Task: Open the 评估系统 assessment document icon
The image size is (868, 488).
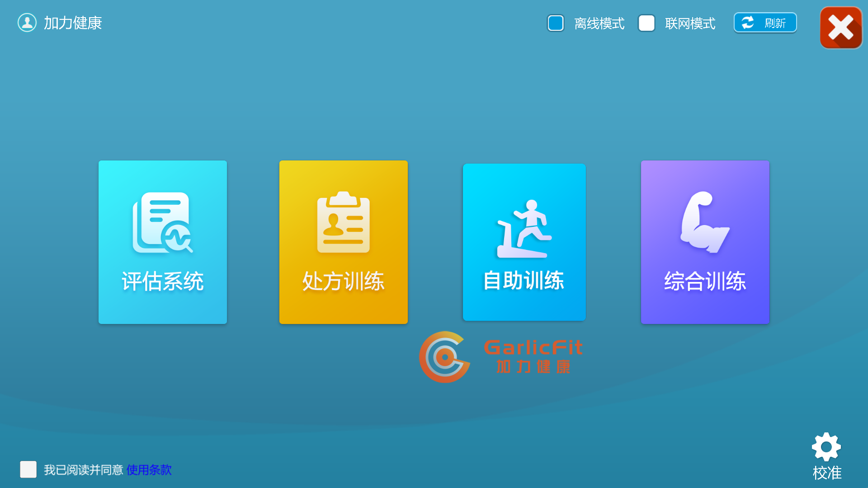Action: click(x=162, y=222)
